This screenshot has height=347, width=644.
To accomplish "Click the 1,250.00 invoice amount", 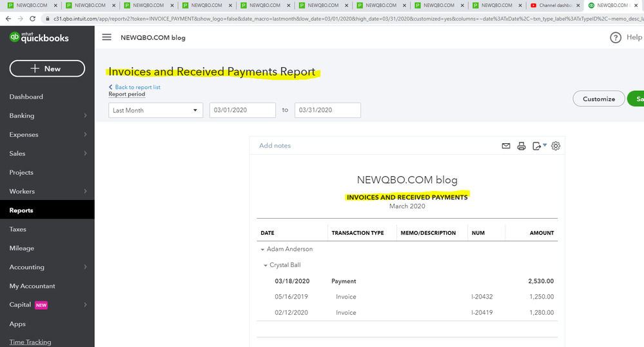I will (x=542, y=297).
